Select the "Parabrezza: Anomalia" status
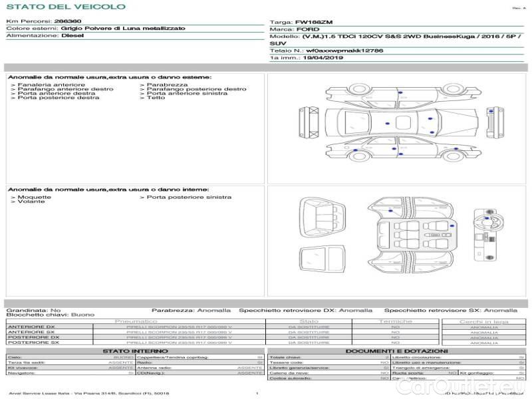This screenshot has height=399, width=532. tap(191, 311)
